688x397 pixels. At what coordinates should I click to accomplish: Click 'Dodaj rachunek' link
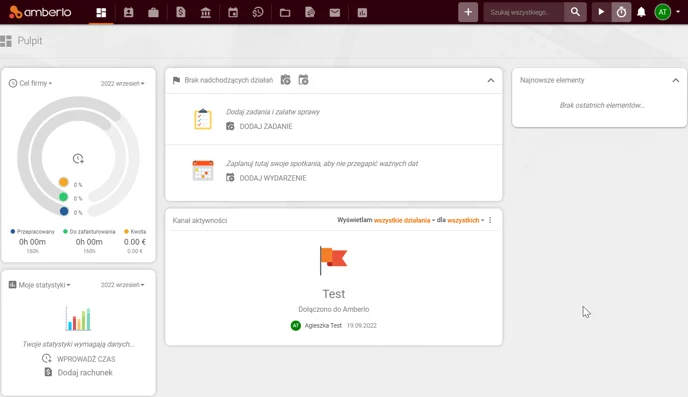tap(79, 372)
